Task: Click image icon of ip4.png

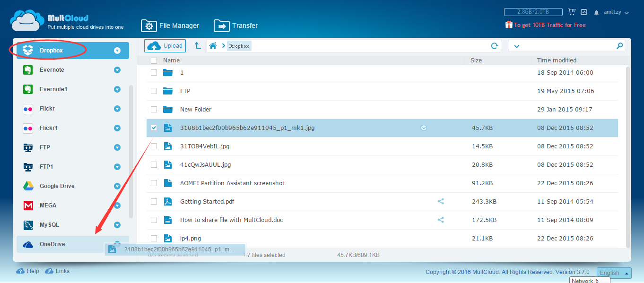Action: [167, 238]
